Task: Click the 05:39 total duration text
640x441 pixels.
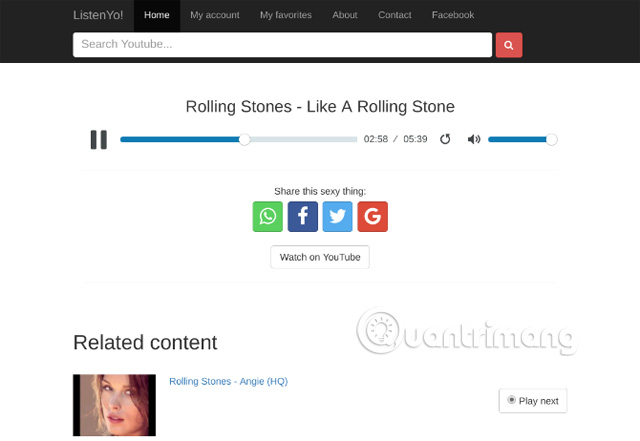Action: click(x=415, y=139)
